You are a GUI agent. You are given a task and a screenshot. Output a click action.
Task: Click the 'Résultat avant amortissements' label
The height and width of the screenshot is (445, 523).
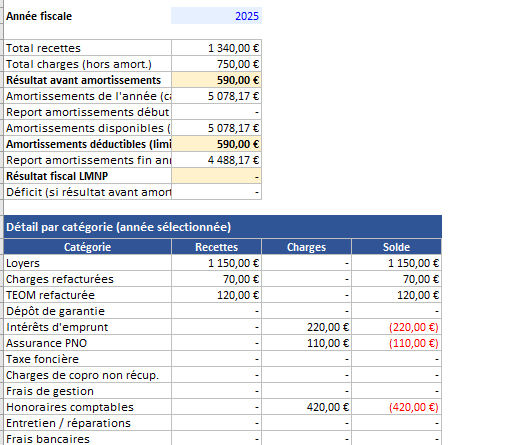click(x=88, y=80)
